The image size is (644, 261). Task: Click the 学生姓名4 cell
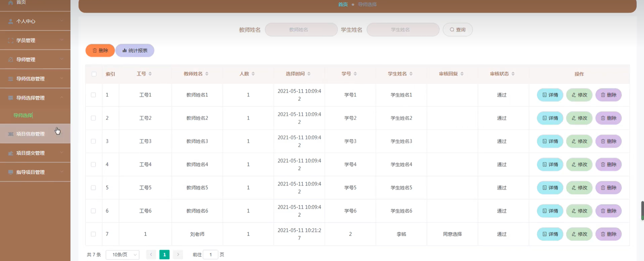coord(401,165)
